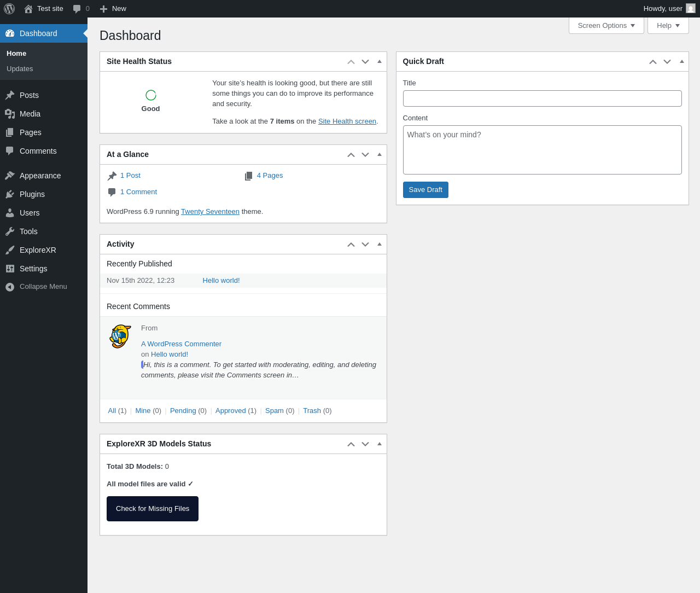Viewport: 700px width, 593px height.
Task: Filter comments by Spam
Action: pos(275,411)
